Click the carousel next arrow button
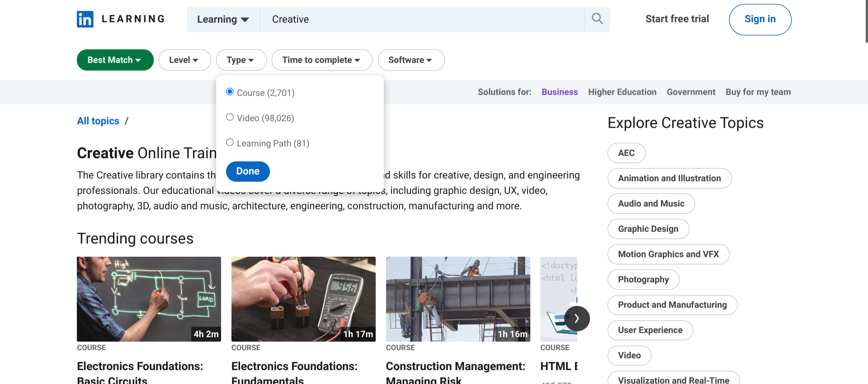Image resolution: width=868 pixels, height=384 pixels. pyautogui.click(x=577, y=318)
